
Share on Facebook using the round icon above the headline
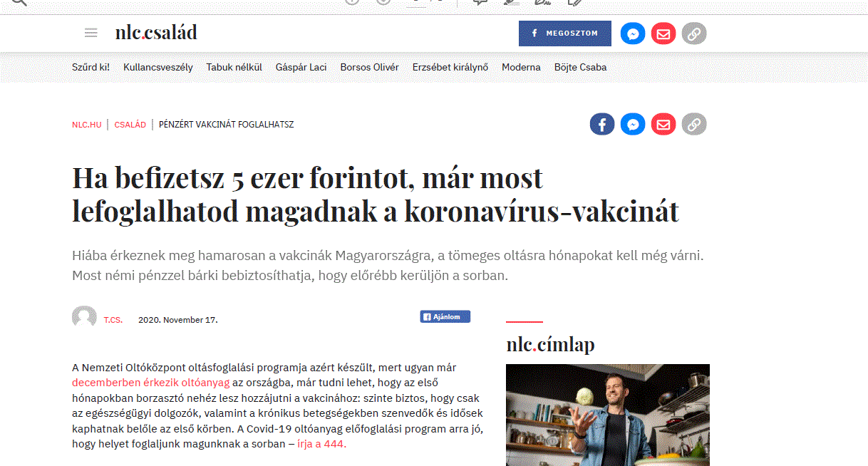click(x=602, y=125)
